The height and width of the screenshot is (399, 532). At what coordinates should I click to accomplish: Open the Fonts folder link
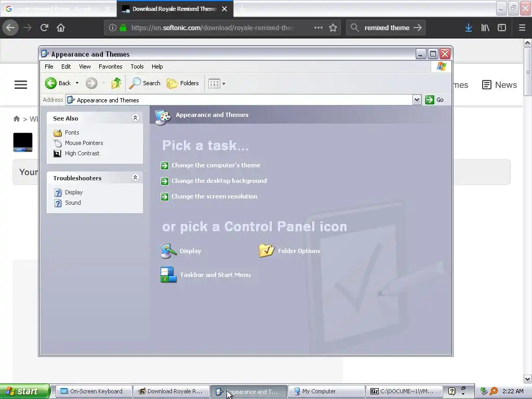[x=72, y=132]
